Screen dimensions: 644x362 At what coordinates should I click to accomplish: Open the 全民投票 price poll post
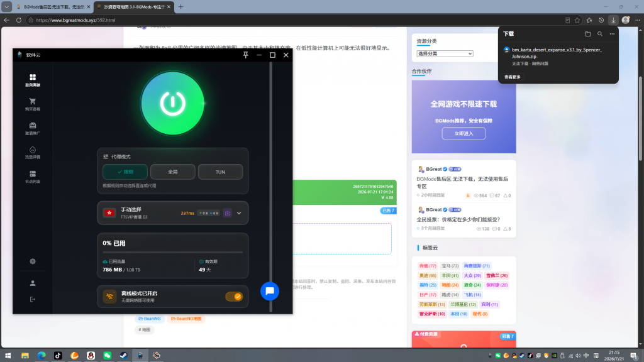(x=458, y=219)
